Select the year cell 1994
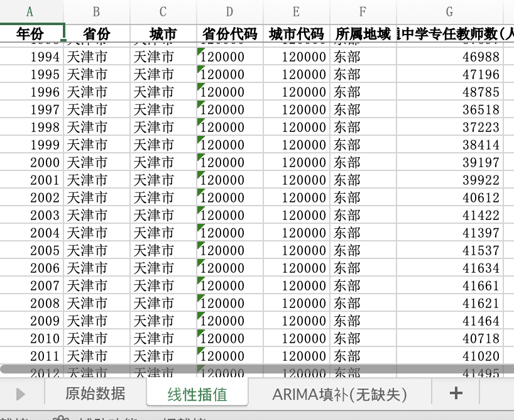Viewport: 514px width, 420px height. click(x=31, y=57)
